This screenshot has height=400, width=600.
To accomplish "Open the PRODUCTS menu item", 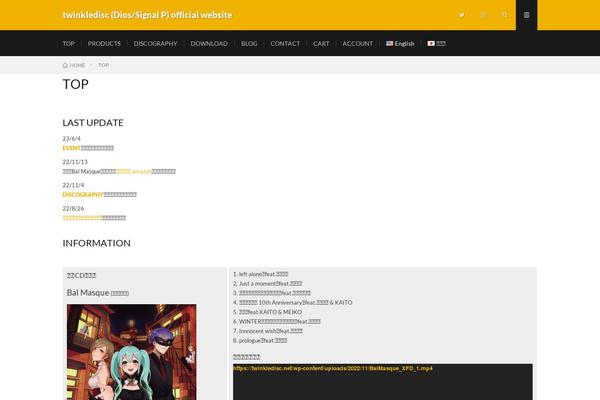I will (104, 44).
